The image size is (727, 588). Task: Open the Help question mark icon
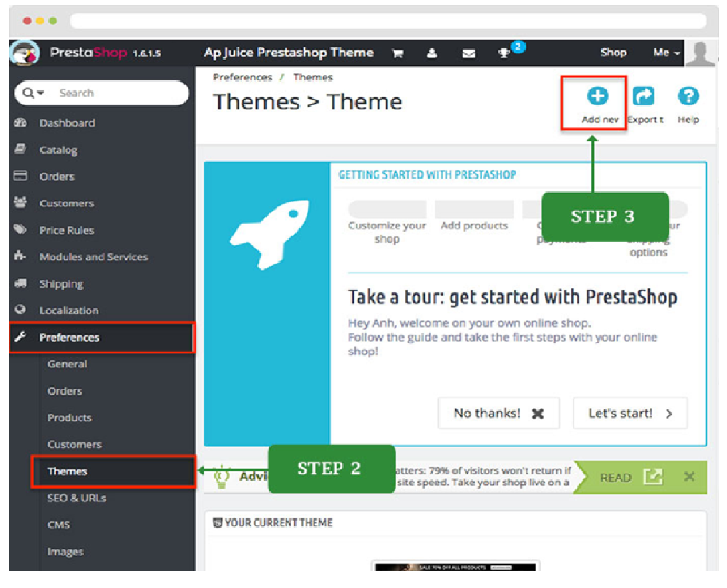(688, 96)
